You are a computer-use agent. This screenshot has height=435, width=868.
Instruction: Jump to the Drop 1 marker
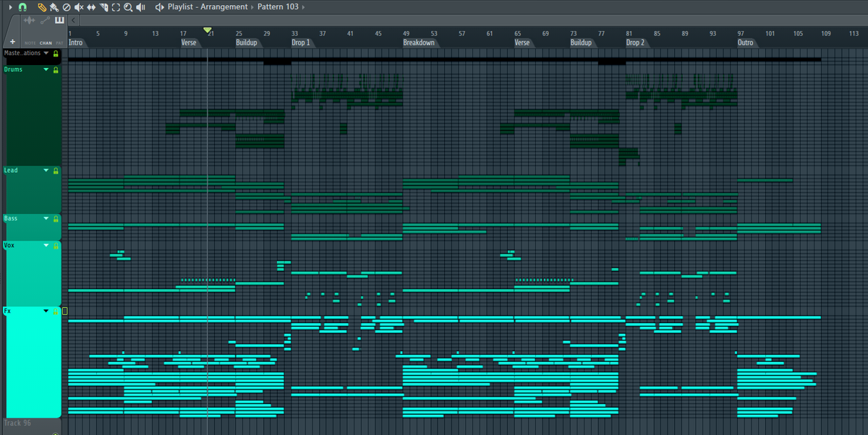pyautogui.click(x=301, y=43)
